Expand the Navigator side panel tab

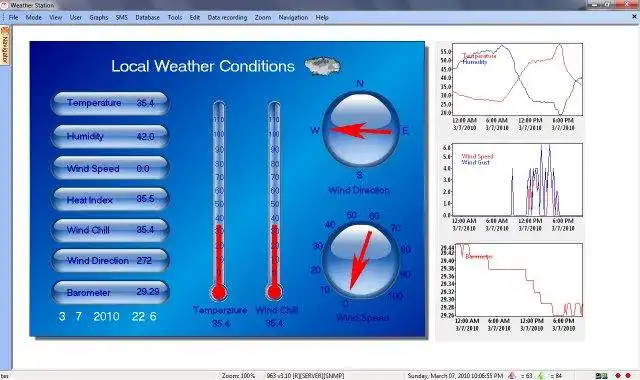click(x=5, y=46)
